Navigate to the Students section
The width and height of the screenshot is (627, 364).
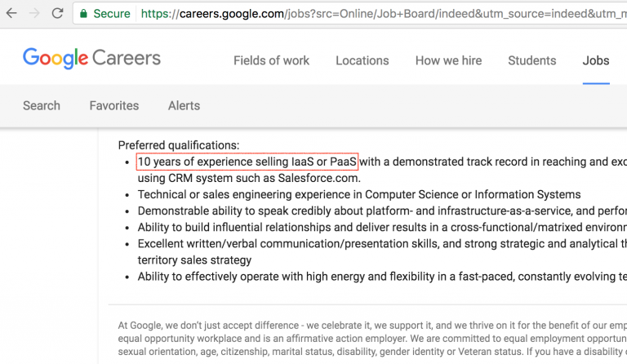[531, 60]
